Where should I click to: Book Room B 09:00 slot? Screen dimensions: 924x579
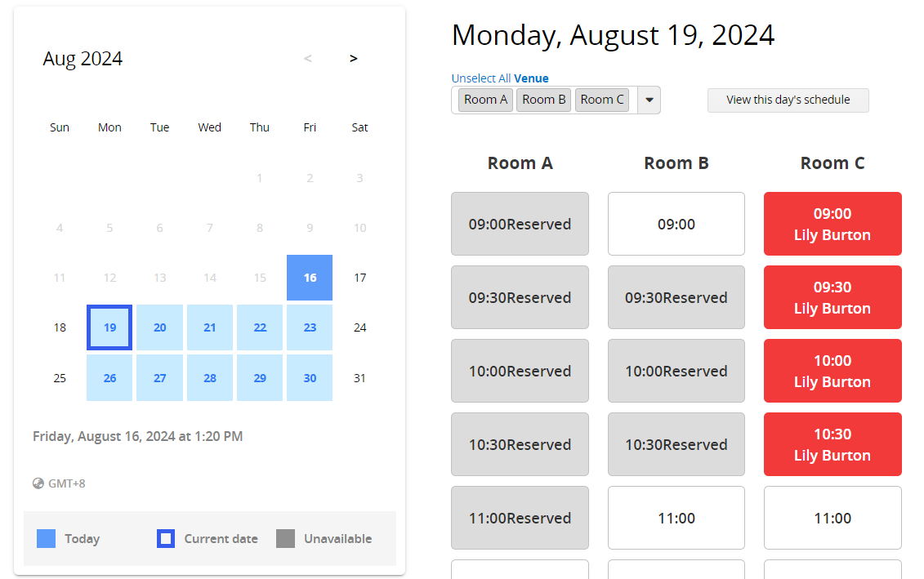point(676,224)
